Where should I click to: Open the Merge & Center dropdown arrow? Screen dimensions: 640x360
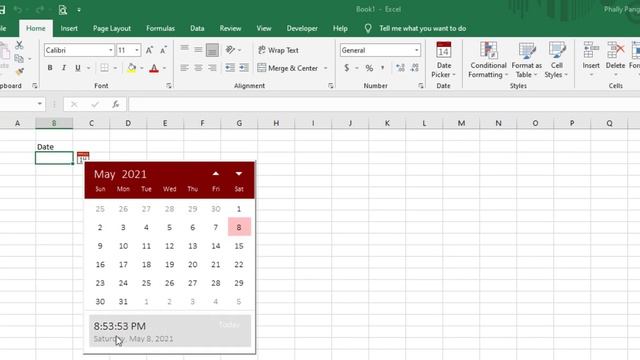coord(326,68)
